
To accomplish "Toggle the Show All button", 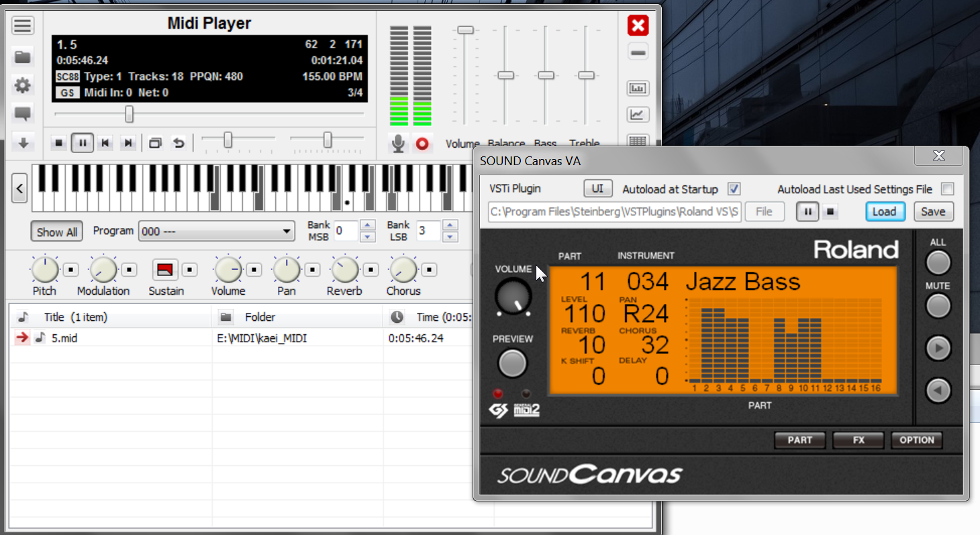I will [57, 232].
